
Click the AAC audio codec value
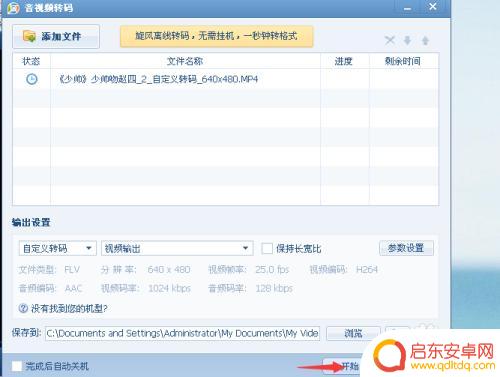[x=73, y=288]
